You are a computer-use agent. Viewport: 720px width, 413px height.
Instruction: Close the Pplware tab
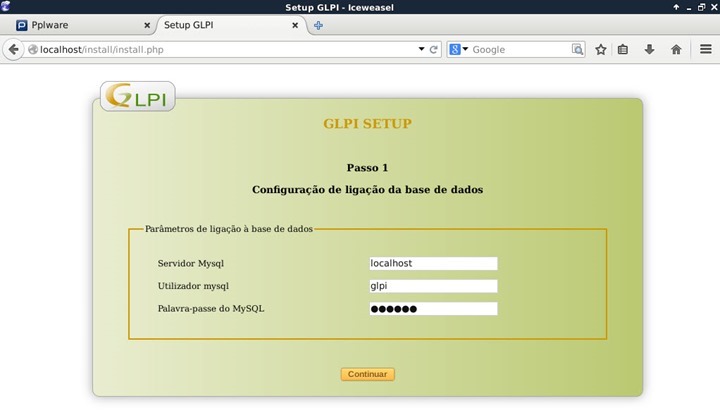coord(147,25)
